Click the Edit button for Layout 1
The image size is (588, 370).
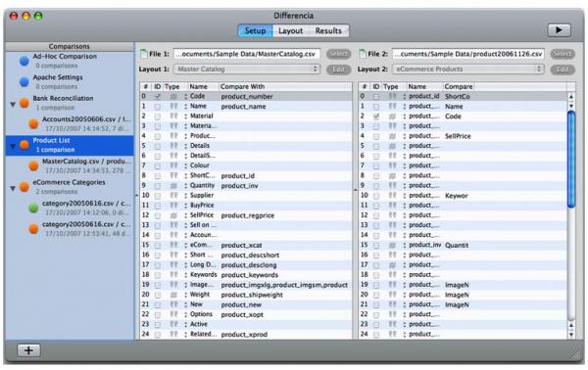338,69
